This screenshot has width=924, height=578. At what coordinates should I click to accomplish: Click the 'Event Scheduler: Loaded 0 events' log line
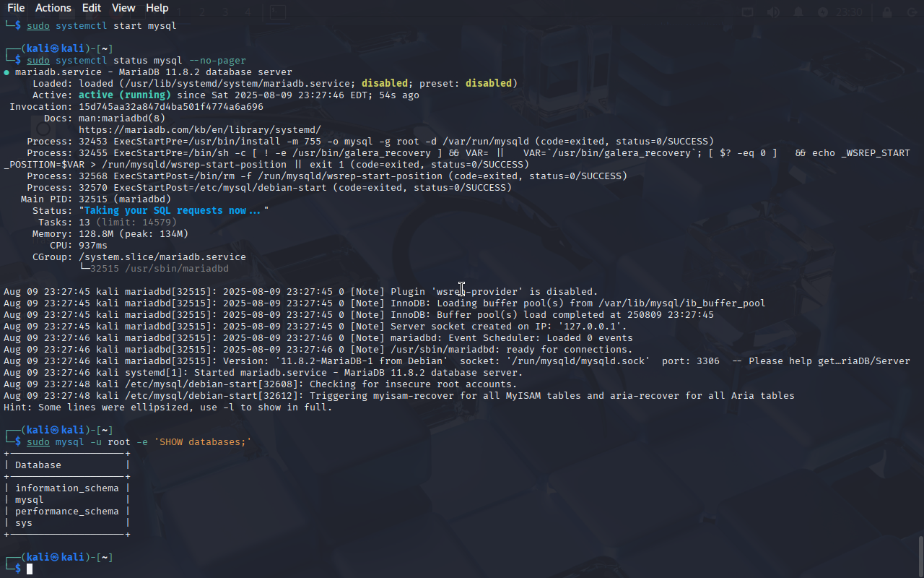(x=318, y=338)
